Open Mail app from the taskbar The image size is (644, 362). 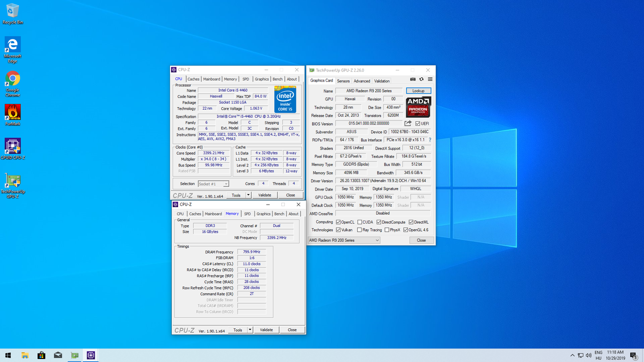58,355
